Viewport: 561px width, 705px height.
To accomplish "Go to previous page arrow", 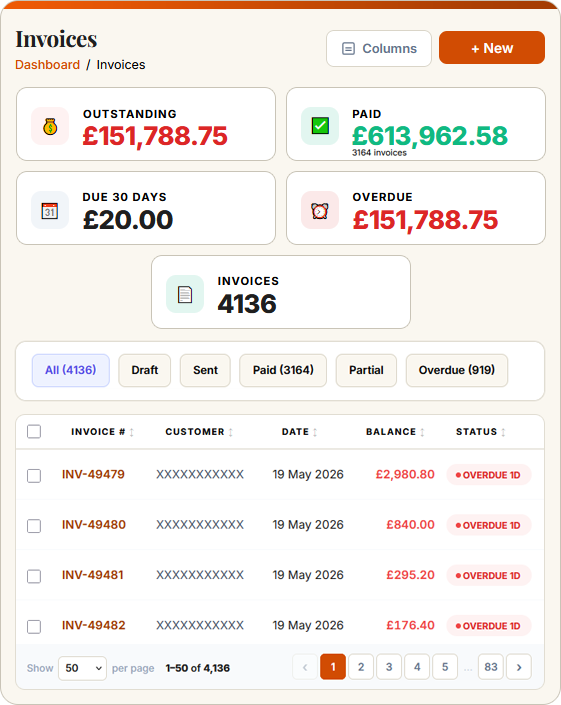I will 305,667.
